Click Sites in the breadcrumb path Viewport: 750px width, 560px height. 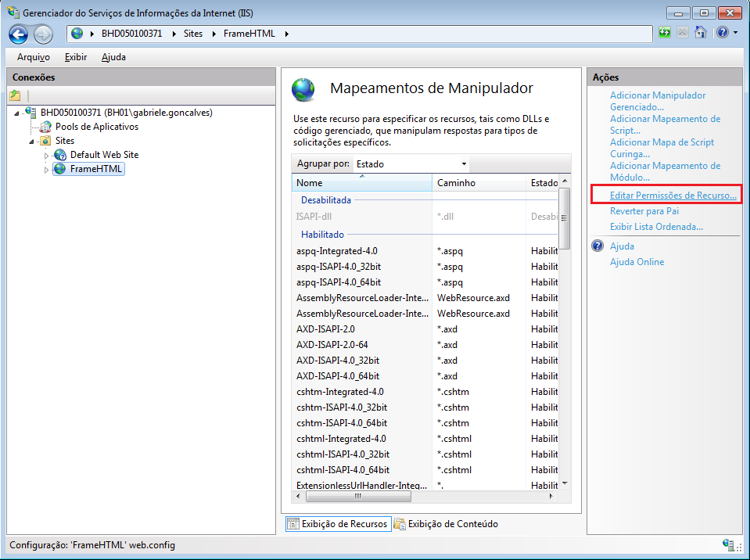193,34
